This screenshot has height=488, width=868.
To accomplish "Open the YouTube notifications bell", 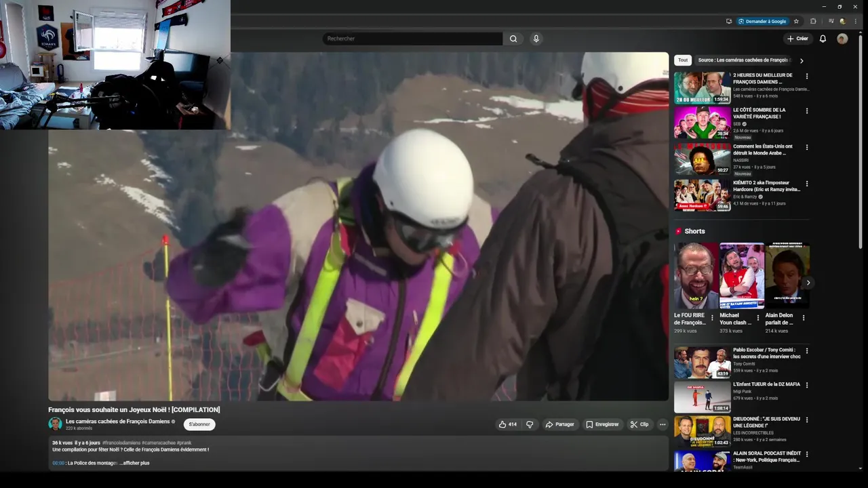I will [823, 39].
